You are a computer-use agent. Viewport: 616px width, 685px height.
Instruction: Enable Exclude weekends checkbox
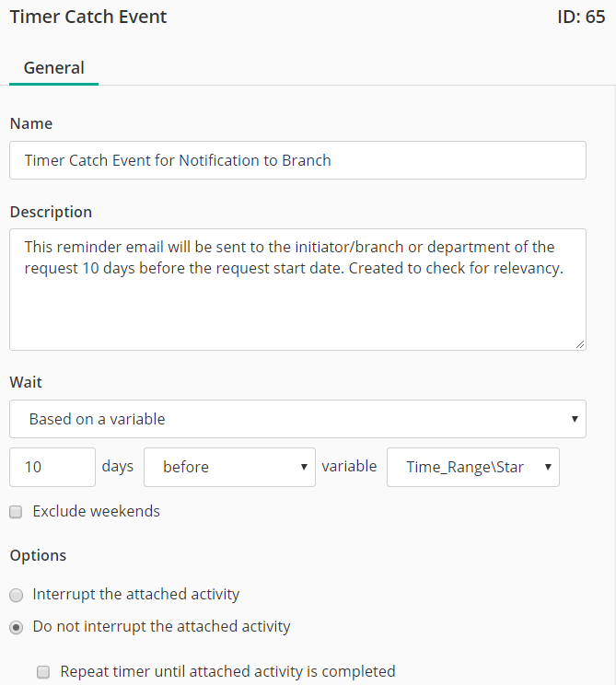(17, 512)
